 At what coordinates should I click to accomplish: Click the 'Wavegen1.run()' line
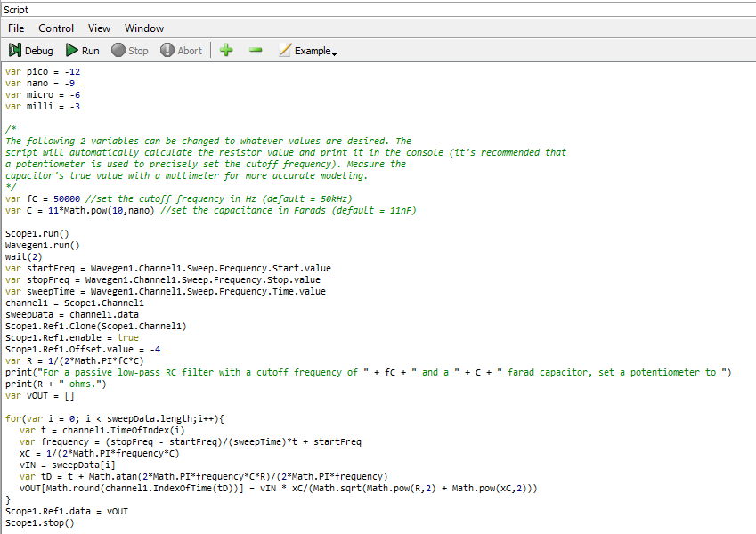point(43,246)
